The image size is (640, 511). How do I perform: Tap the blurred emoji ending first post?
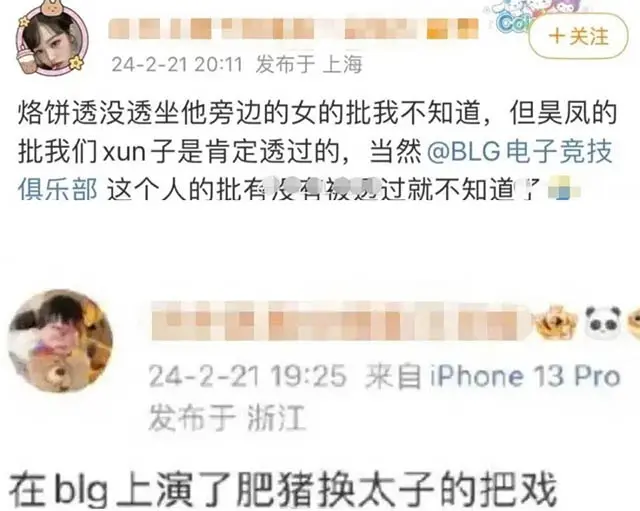(x=564, y=189)
